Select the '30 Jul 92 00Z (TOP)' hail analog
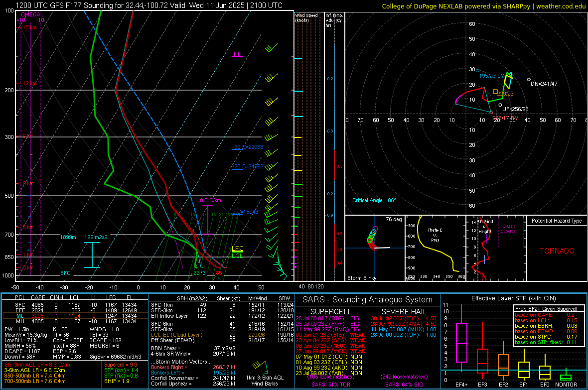The image size is (588, 390). 404,318
